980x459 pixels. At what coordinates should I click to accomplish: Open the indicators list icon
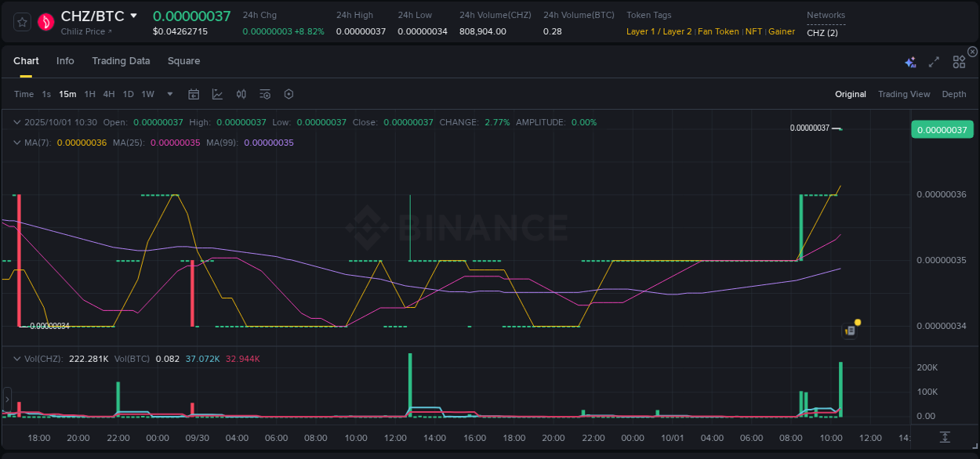[265, 94]
